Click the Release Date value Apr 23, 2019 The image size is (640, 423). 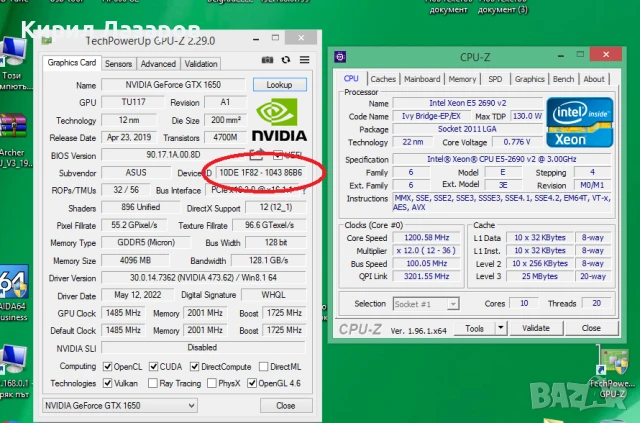click(129, 138)
